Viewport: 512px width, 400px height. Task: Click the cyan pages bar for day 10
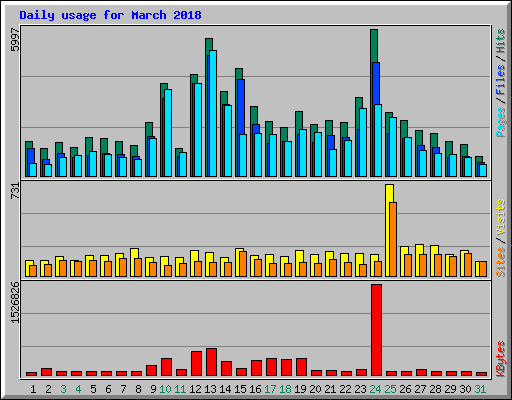point(168,133)
